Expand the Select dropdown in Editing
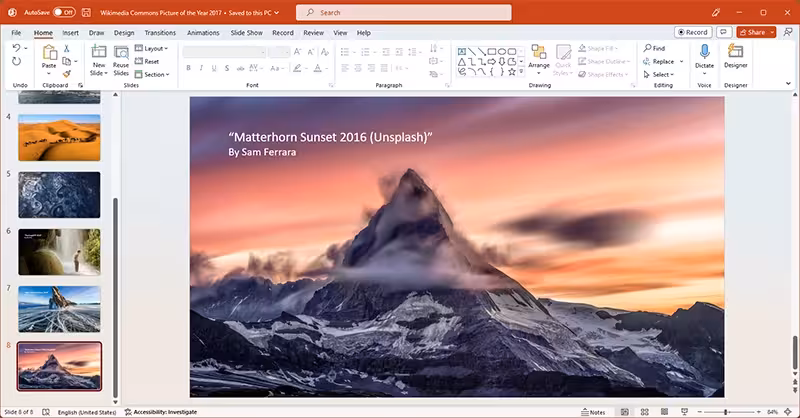This screenshot has width=800, height=418. click(x=659, y=75)
